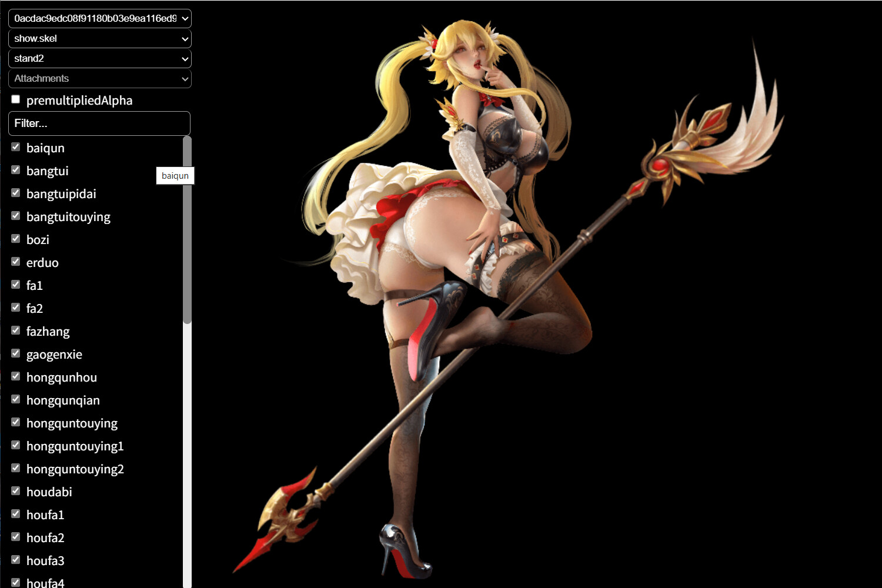
Task: Hide the bangtuipidai attachment
Action: click(x=16, y=193)
